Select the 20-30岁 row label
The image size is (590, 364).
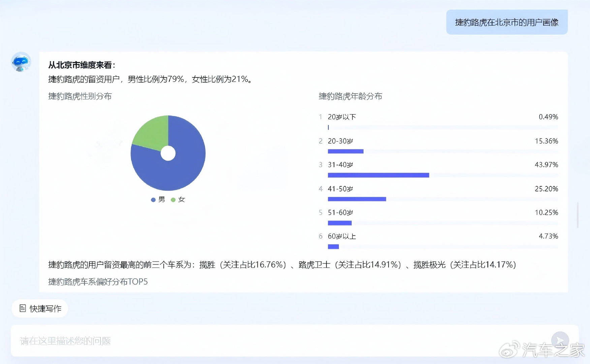coord(340,141)
